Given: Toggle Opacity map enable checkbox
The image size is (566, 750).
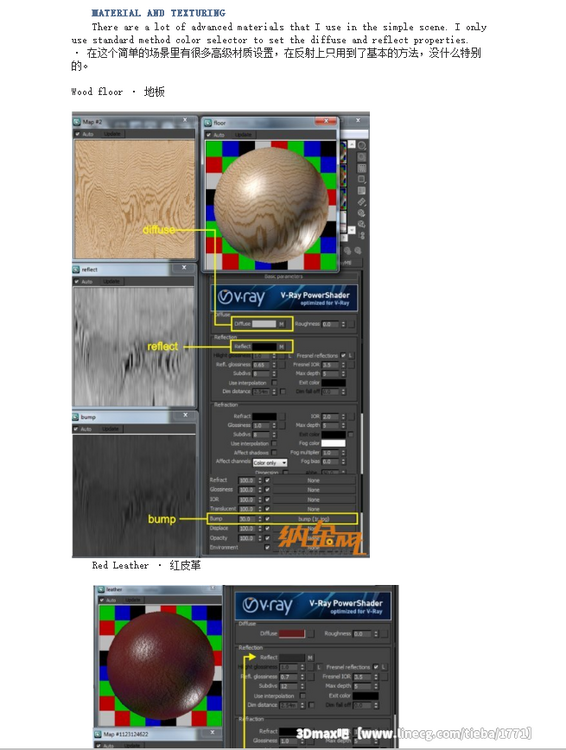Looking at the screenshot, I should point(267,538).
